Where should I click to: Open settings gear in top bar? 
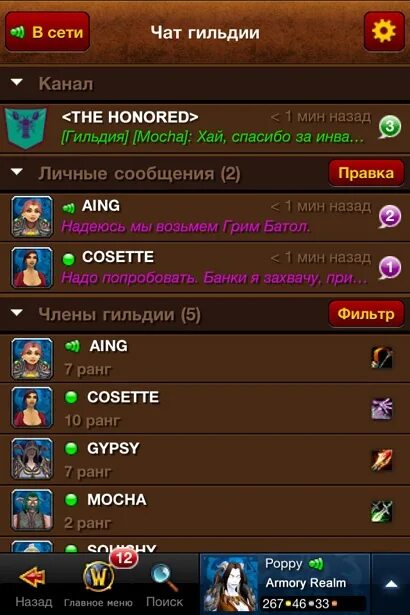pyautogui.click(x=384, y=31)
